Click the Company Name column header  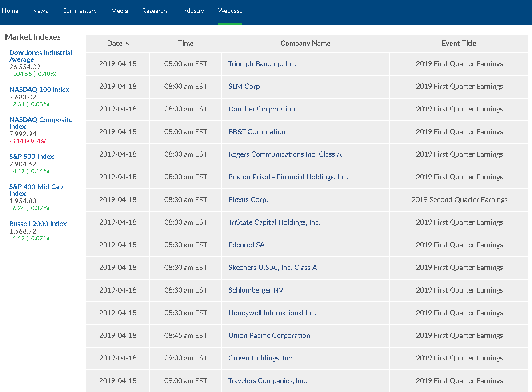coord(305,44)
